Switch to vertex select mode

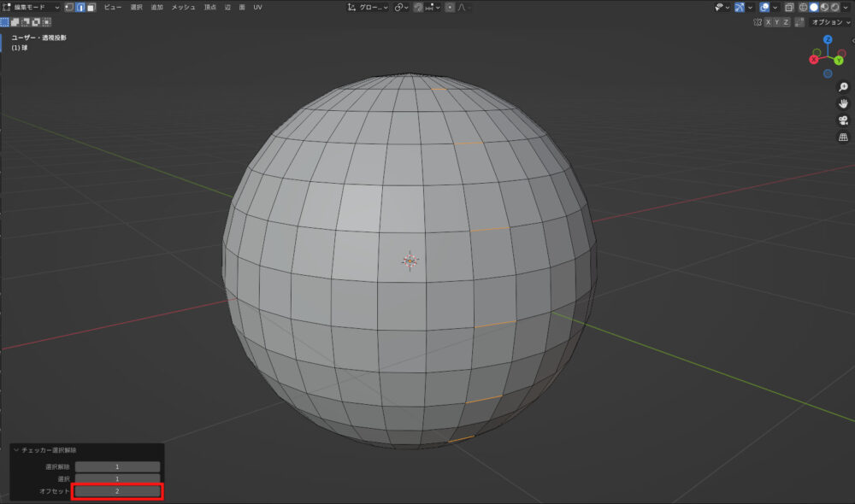pyautogui.click(x=69, y=7)
